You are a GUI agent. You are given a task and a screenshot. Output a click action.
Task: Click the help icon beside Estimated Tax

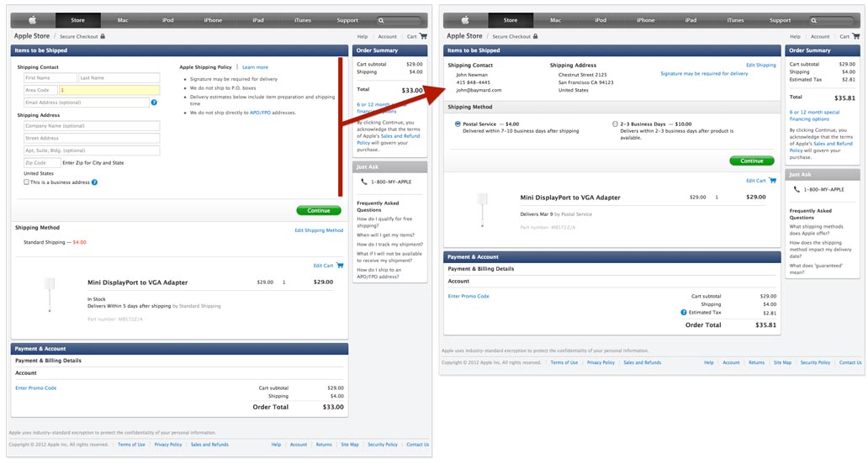pyautogui.click(x=683, y=313)
